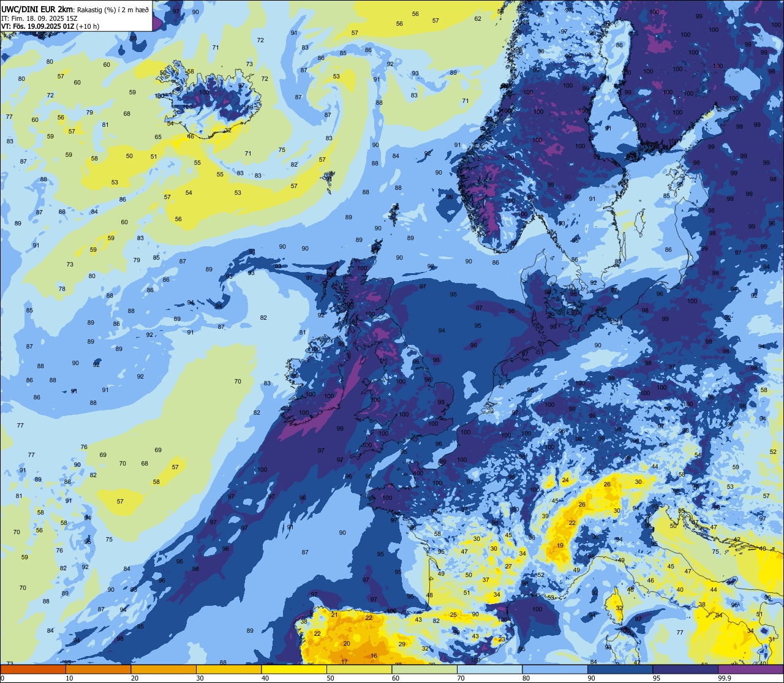The height and width of the screenshot is (683, 784).
Task: Click the '19' humidity value over the Alps
Action: click(x=560, y=546)
